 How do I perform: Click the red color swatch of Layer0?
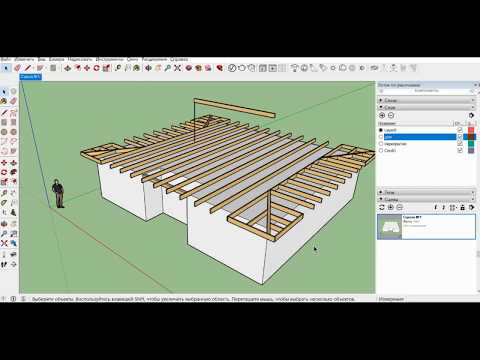coord(471,130)
